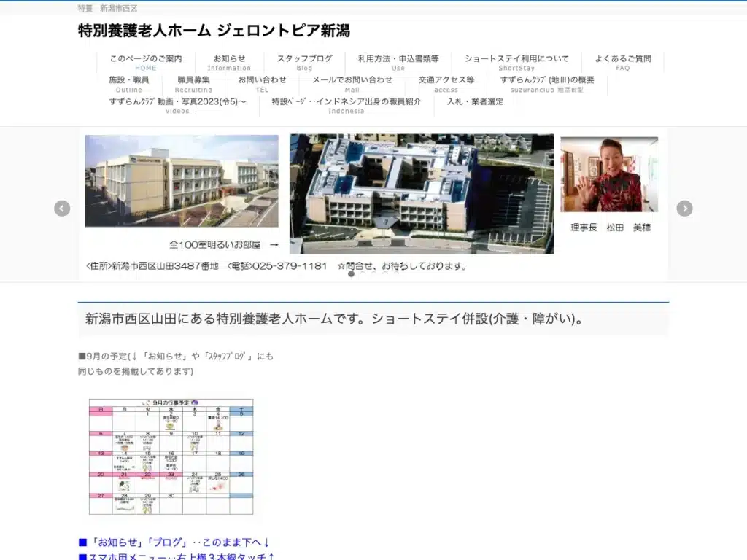Screen dimensions: 747x560
Task: Click the 理事長 松田 美穂 caption
Action: [611, 227]
